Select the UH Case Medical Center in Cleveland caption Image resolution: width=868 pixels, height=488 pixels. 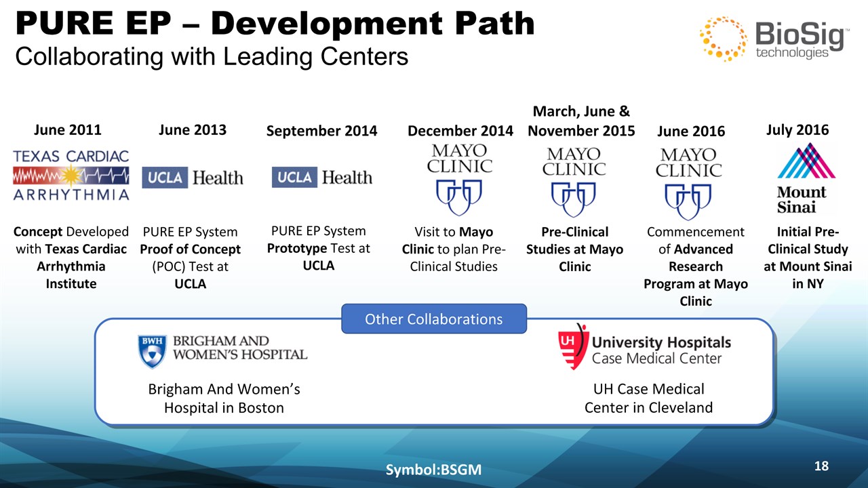648,399
